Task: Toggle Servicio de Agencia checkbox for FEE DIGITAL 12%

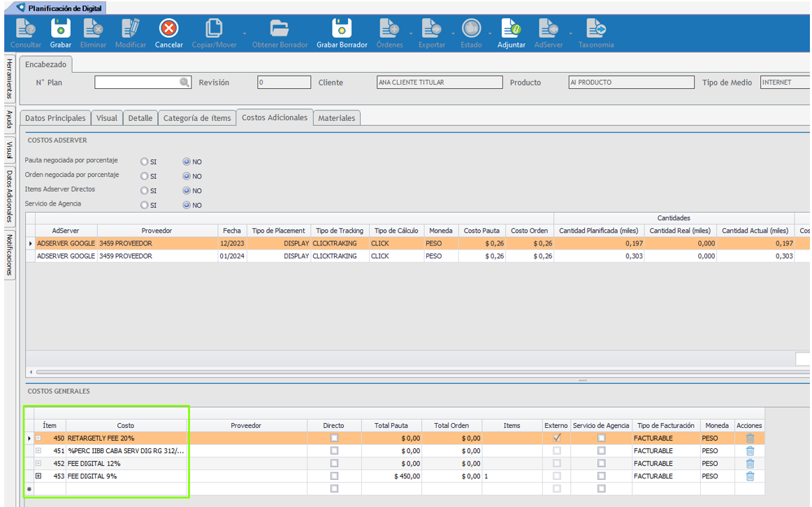Action: tap(601, 464)
